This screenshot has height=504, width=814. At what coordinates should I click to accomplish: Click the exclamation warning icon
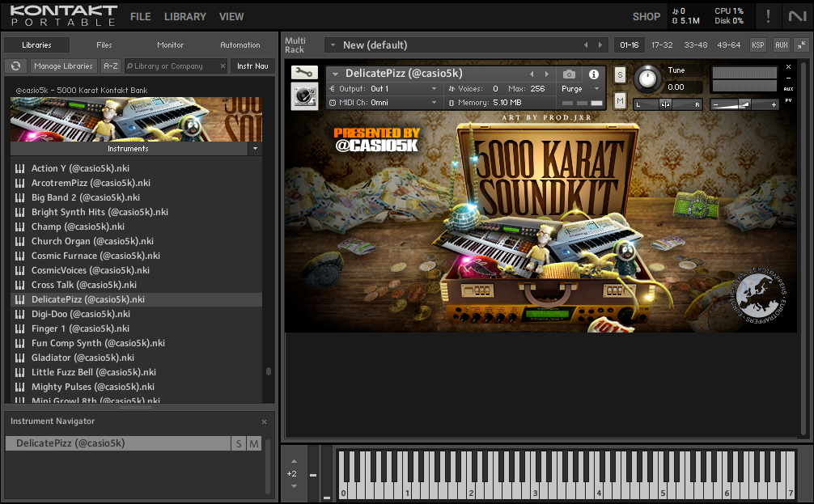pos(768,16)
